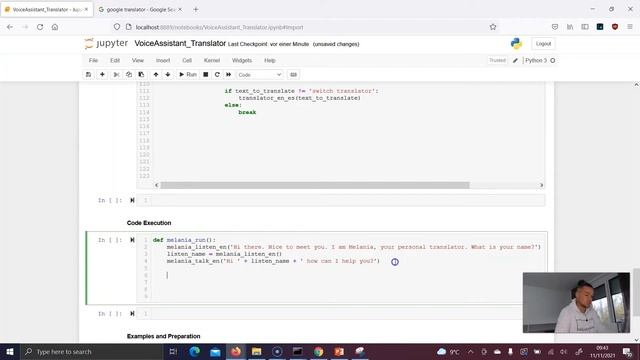Open PowerPoint from the taskbar
The width and height of the screenshot is (640, 360).
(x=339, y=351)
